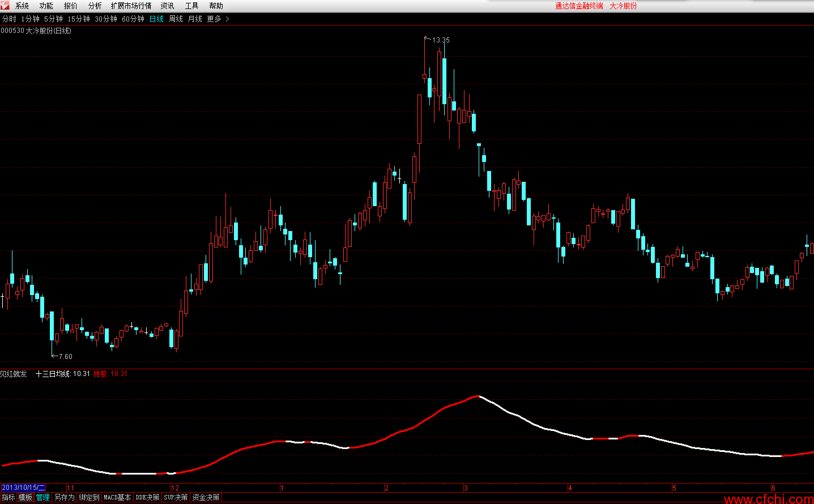
Task: Click month marker 12 on time axis
Action: [x=175, y=488]
